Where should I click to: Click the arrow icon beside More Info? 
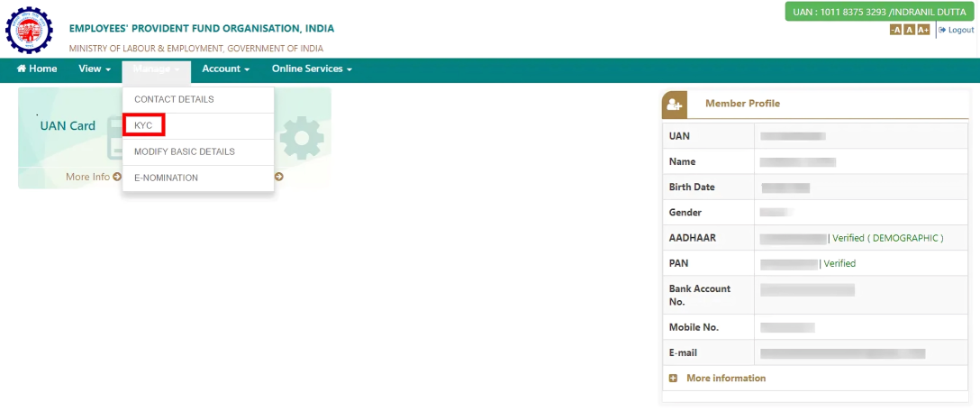click(117, 177)
